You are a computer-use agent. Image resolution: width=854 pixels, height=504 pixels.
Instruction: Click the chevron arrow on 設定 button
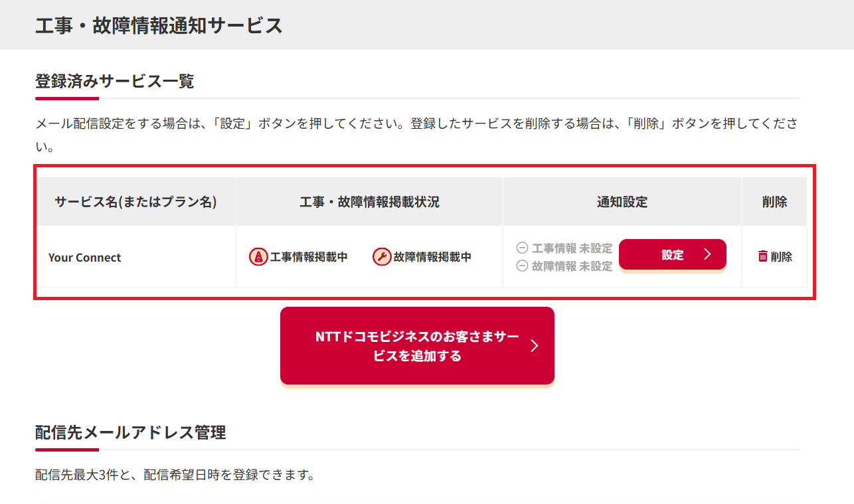click(x=707, y=254)
